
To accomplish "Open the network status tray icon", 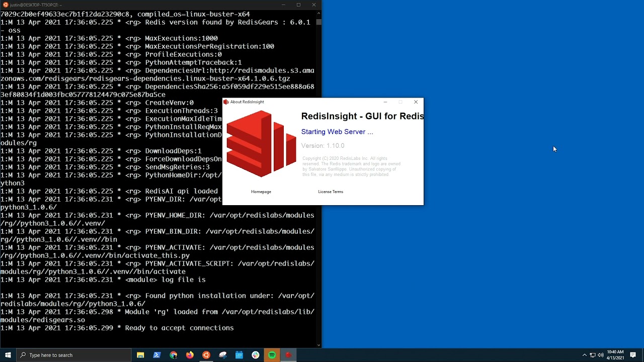I will coord(593,355).
